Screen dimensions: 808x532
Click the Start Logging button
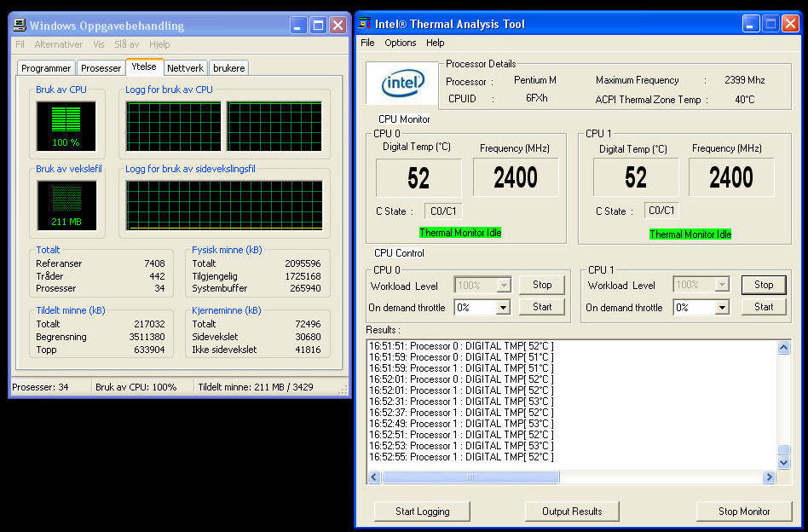[x=422, y=512]
